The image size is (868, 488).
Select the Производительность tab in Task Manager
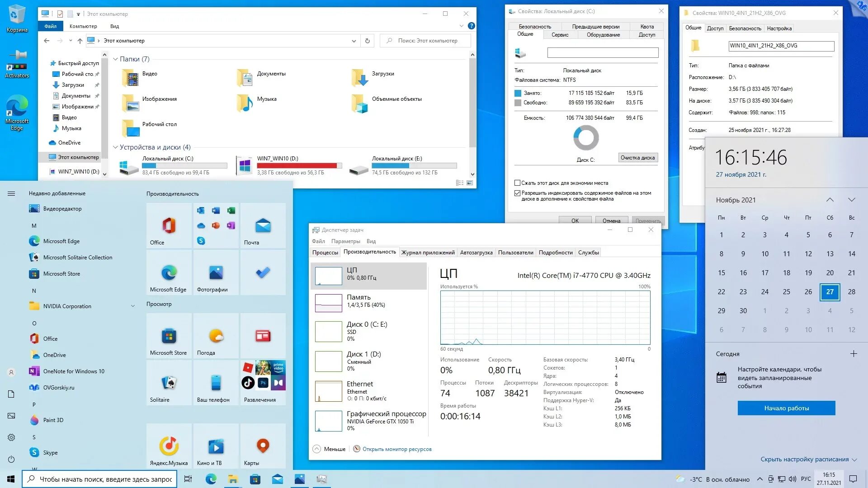[370, 251]
